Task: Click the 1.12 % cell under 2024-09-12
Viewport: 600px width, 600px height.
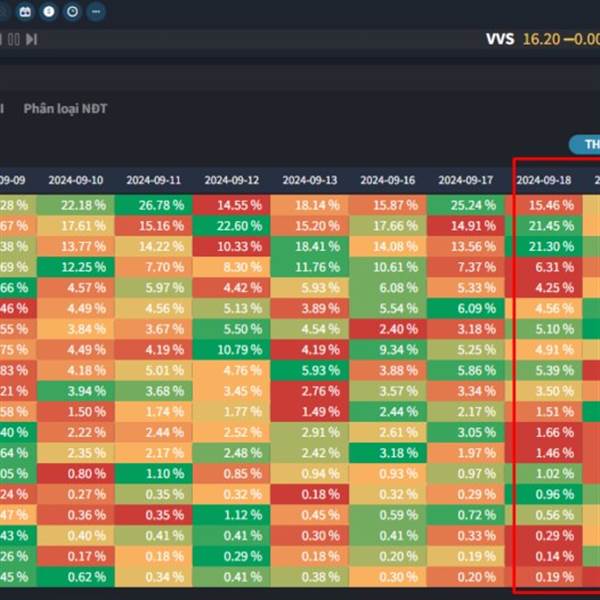Action: tap(232, 515)
